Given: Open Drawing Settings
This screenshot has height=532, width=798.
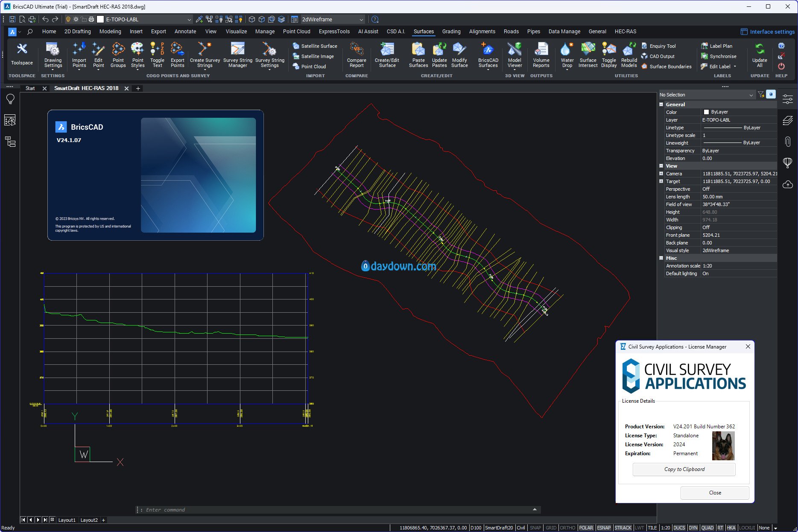Looking at the screenshot, I should tap(53, 55).
